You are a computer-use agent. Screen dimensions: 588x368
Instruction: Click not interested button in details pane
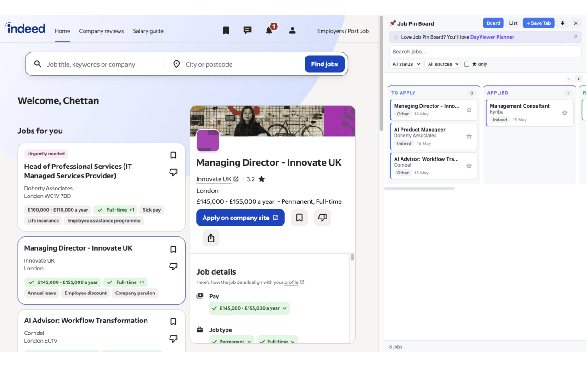click(322, 218)
